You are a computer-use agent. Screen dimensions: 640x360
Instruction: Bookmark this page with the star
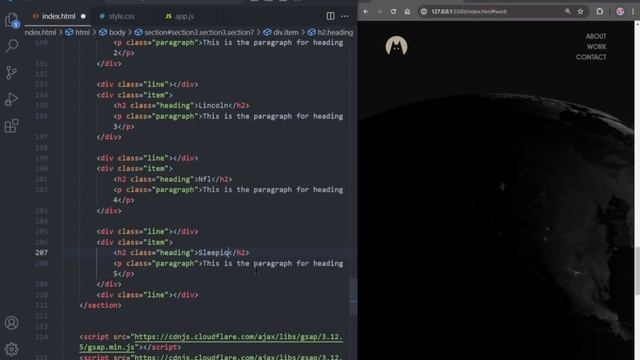(580, 11)
